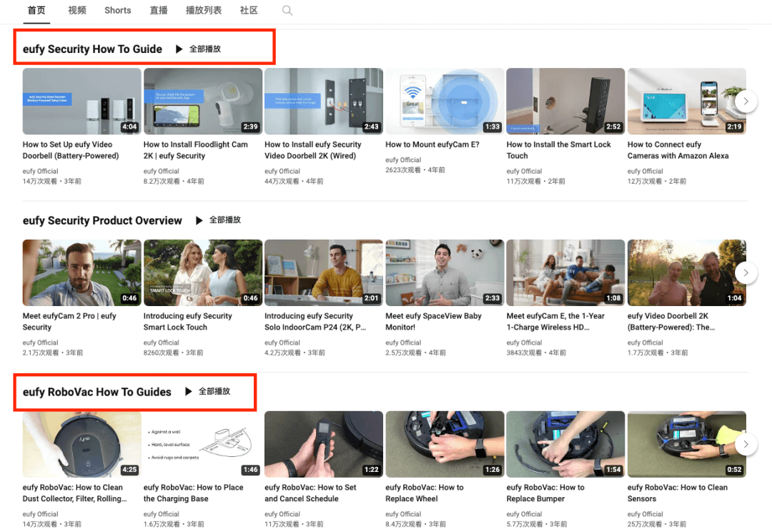The height and width of the screenshot is (532, 772).
Task: Click eufy Official under Meet eufyCam 2 Pro
Action: pyautogui.click(x=40, y=343)
